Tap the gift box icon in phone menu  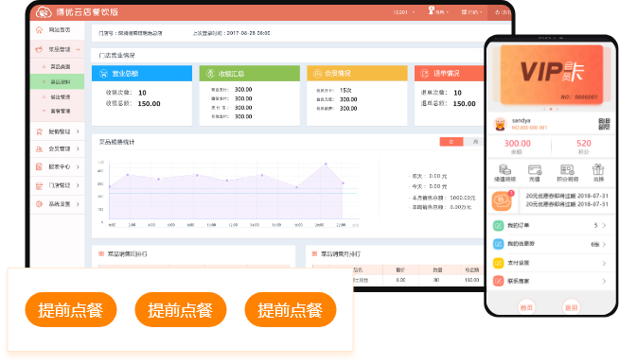tap(598, 169)
